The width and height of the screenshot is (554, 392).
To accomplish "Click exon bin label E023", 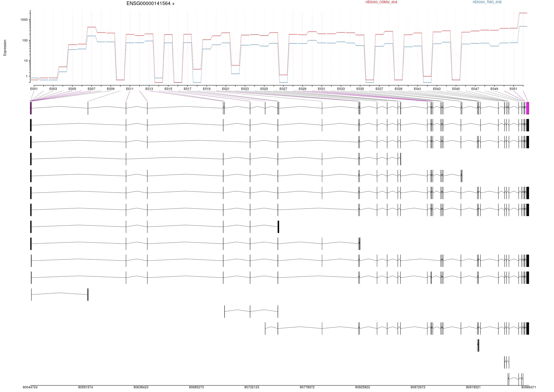I will [x=245, y=89].
